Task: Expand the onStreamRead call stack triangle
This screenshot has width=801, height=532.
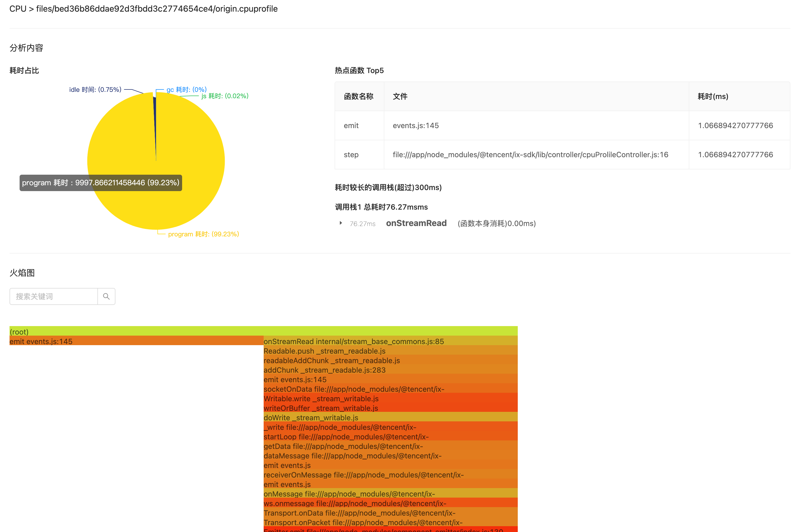Action: pos(341,223)
